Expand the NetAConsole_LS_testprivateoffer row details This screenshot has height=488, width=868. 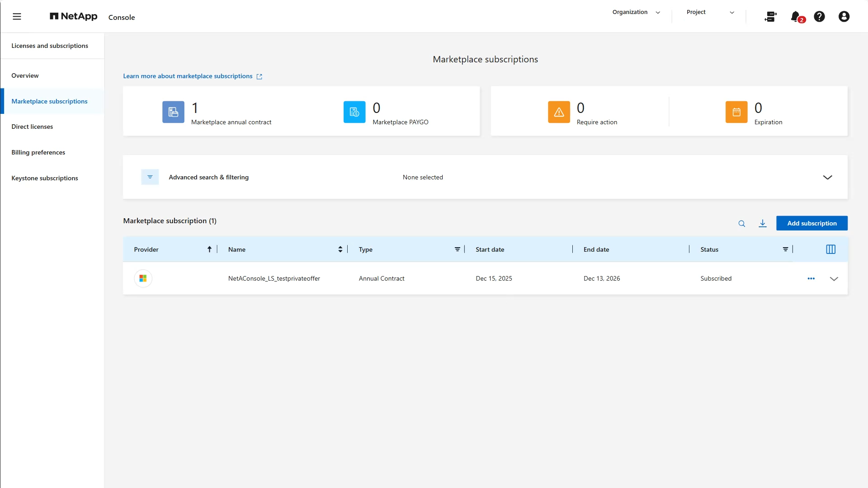coord(834,279)
